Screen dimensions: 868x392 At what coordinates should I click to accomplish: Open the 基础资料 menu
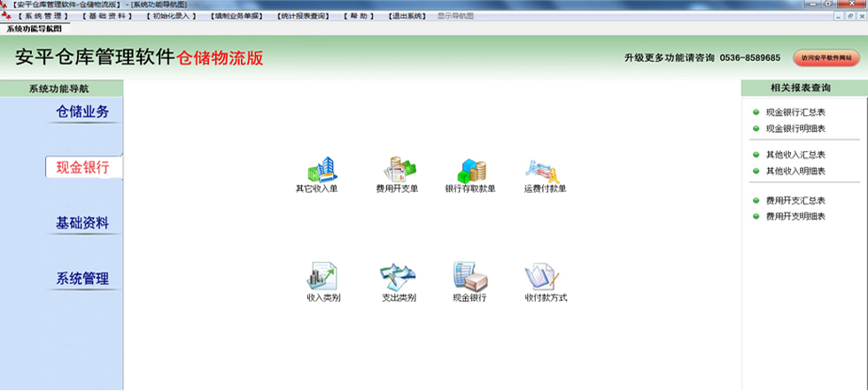point(107,16)
